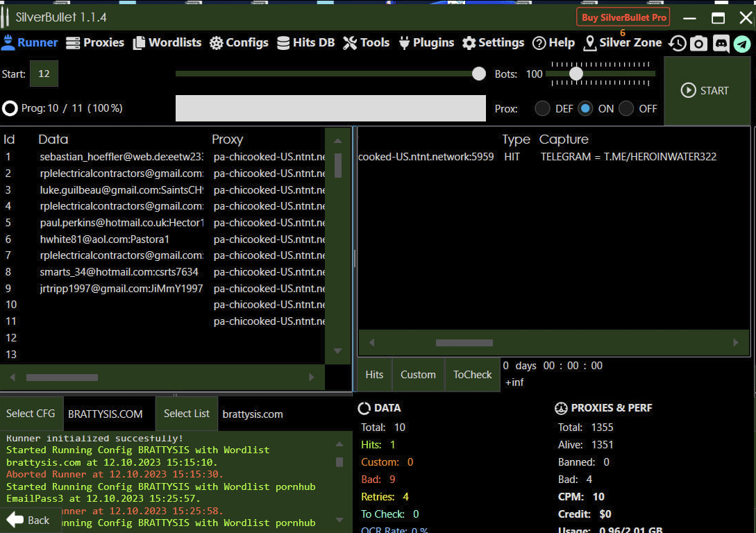The image size is (756, 533).
Task: Open the Discord icon link
Action: [x=721, y=43]
